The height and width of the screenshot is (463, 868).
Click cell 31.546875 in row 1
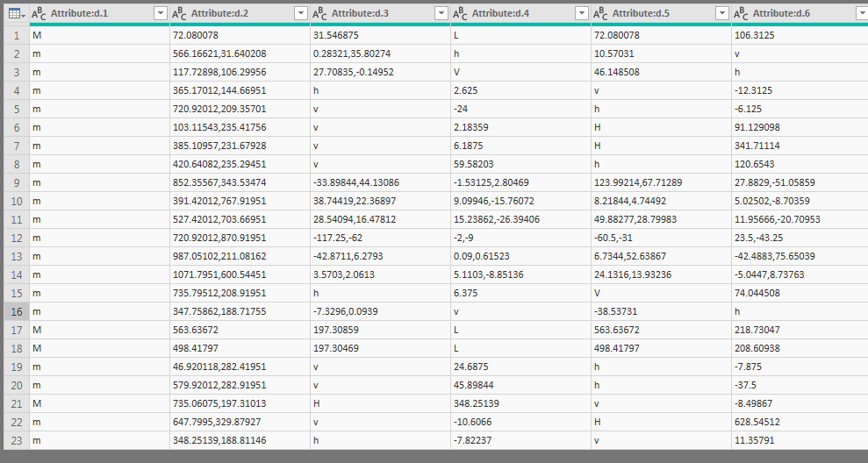tap(380, 35)
